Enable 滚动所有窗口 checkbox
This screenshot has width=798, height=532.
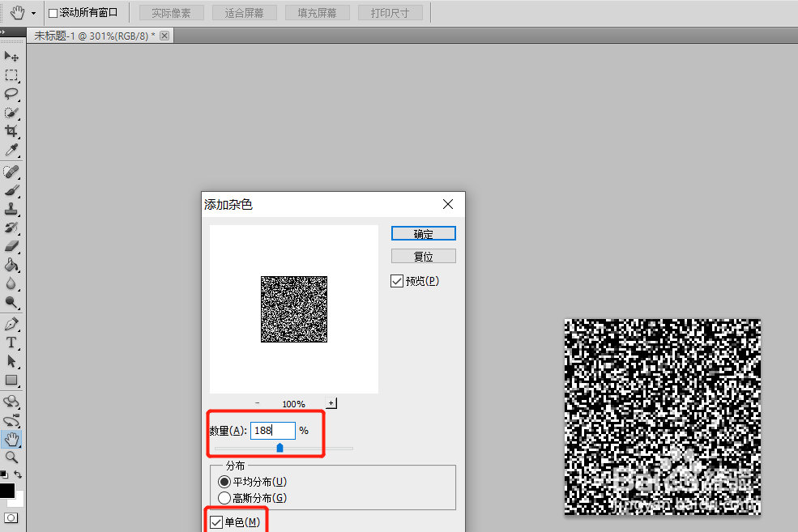pyautogui.click(x=53, y=13)
